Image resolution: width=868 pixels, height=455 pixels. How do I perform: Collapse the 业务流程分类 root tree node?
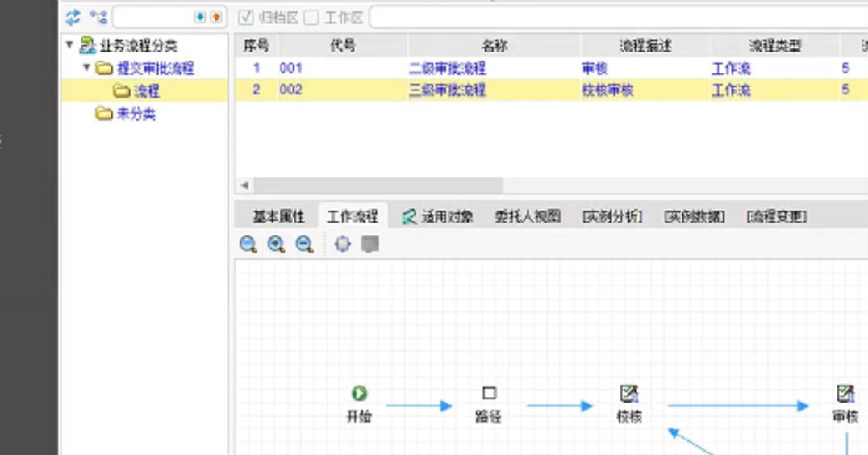[x=69, y=44]
